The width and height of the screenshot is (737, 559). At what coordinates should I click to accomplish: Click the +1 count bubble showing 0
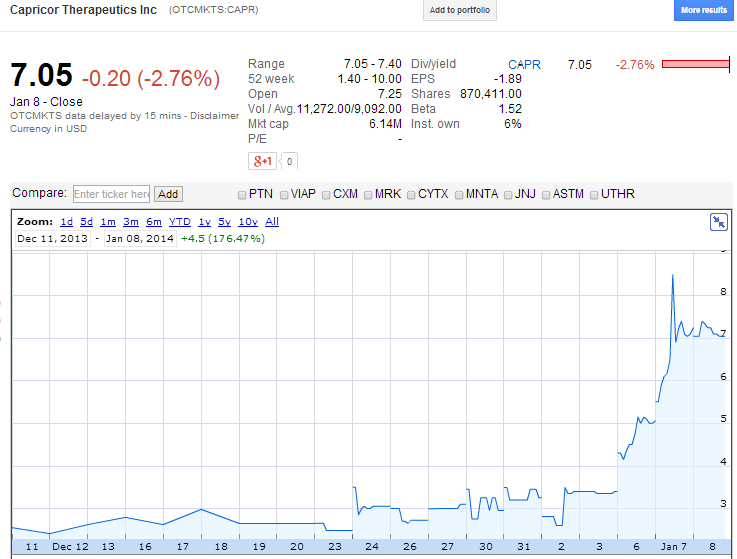point(289,161)
